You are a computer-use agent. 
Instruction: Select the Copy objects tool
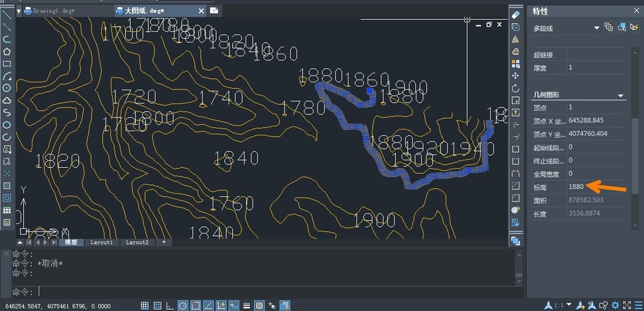515,27
